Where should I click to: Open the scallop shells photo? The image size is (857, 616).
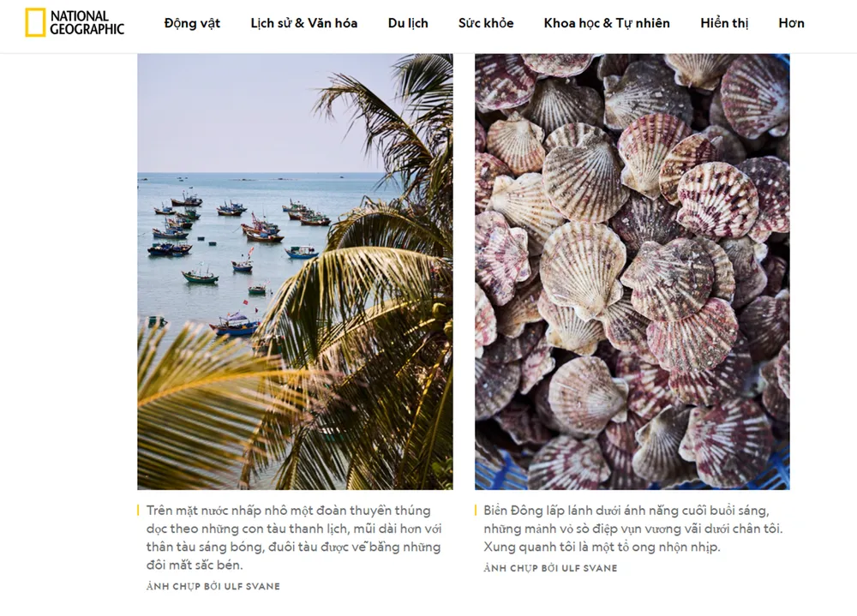click(x=632, y=271)
